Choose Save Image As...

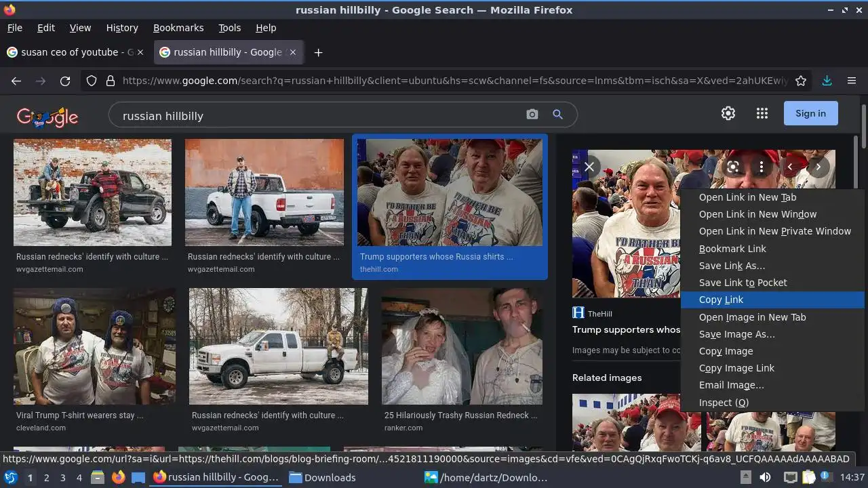pos(772,334)
